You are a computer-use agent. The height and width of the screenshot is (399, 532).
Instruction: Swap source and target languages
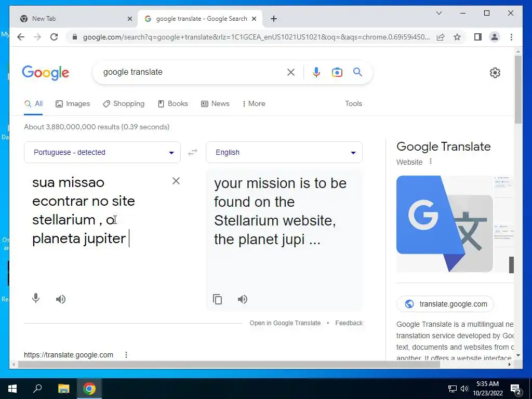coord(193,152)
